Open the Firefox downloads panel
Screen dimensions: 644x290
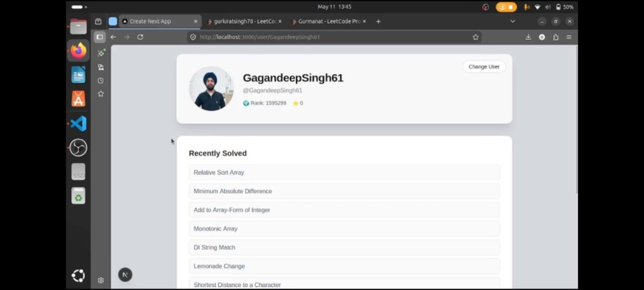point(528,37)
